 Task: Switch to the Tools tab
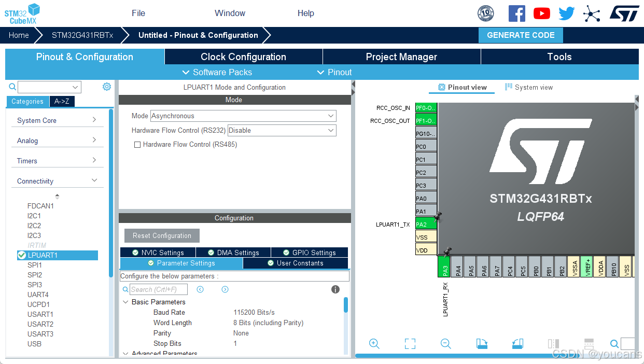[559, 57]
